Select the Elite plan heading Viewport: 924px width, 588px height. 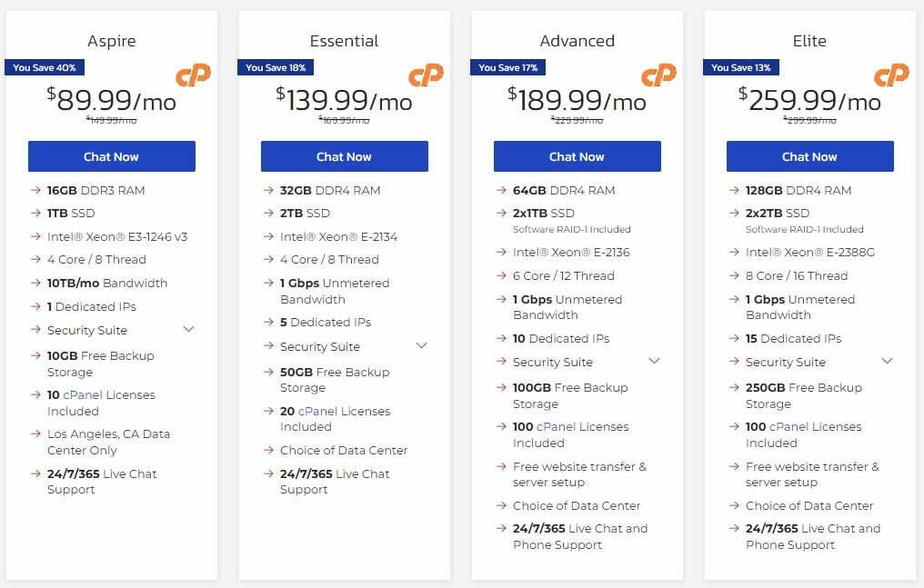coord(809,41)
